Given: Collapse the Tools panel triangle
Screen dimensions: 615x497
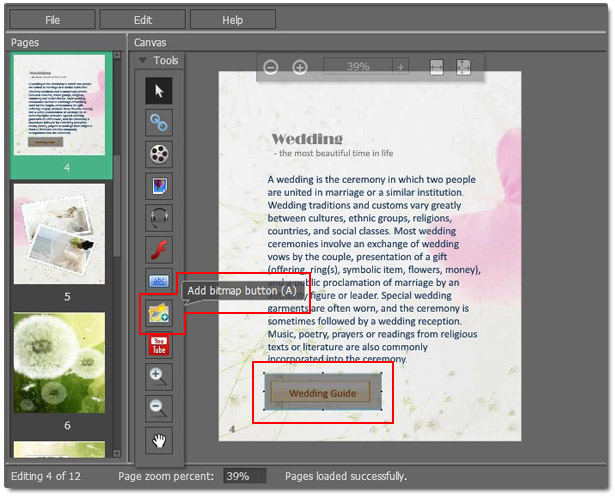Looking at the screenshot, I should coord(142,60).
